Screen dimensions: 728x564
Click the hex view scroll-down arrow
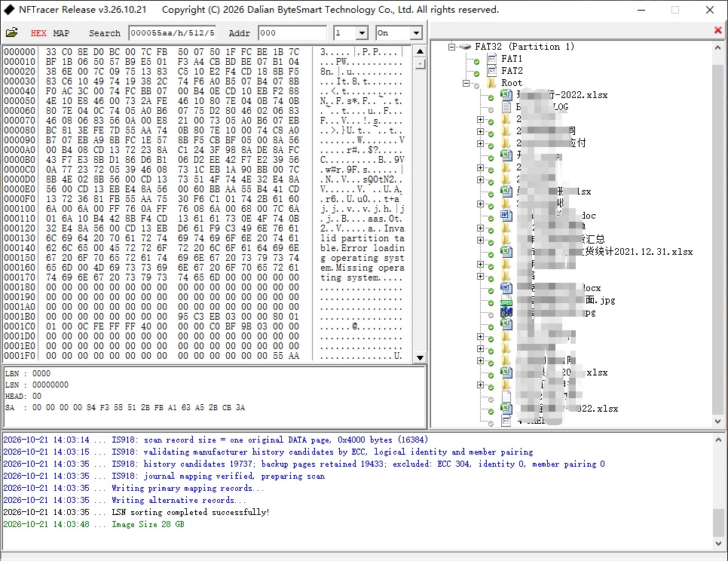click(420, 357)
